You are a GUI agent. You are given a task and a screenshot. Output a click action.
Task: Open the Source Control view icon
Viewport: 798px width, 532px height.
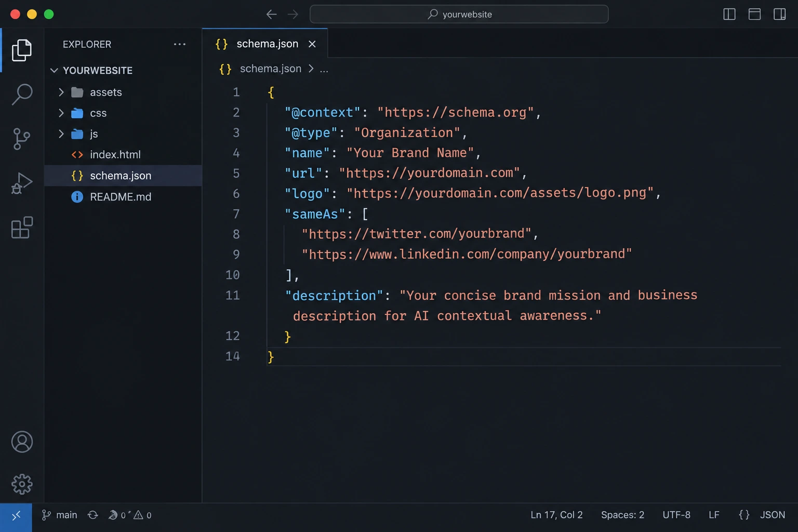(x=22, y=139)
